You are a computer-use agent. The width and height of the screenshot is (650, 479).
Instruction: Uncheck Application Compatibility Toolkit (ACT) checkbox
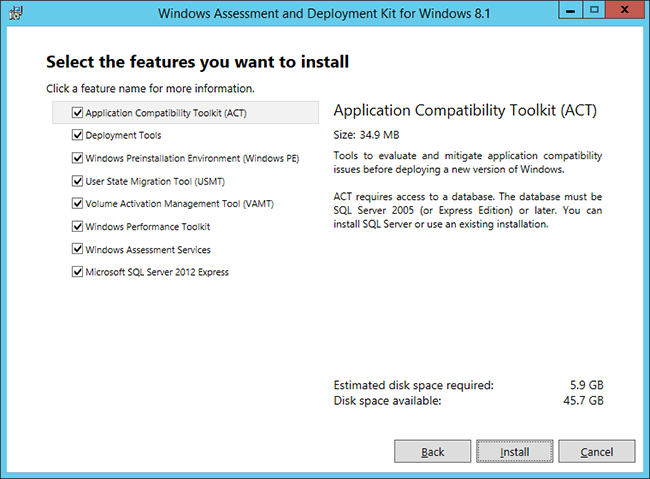tap(77, 113)
